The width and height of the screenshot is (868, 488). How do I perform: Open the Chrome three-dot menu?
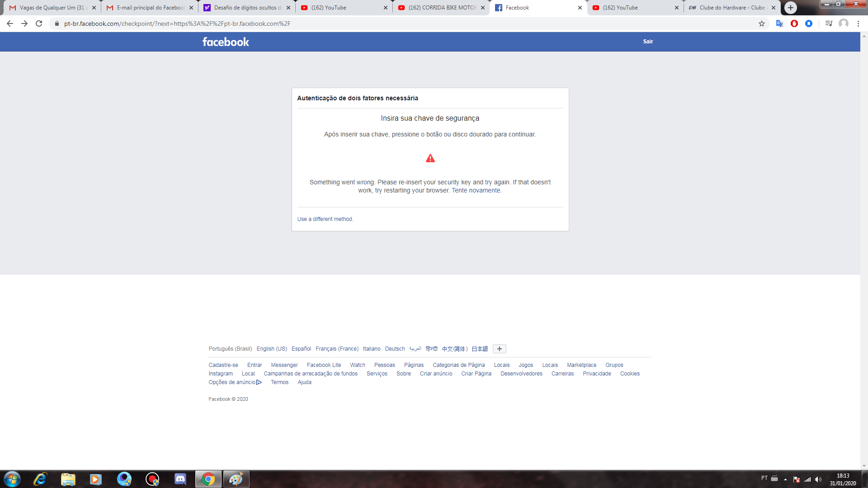pyautogui.click(x=858, y=23)
